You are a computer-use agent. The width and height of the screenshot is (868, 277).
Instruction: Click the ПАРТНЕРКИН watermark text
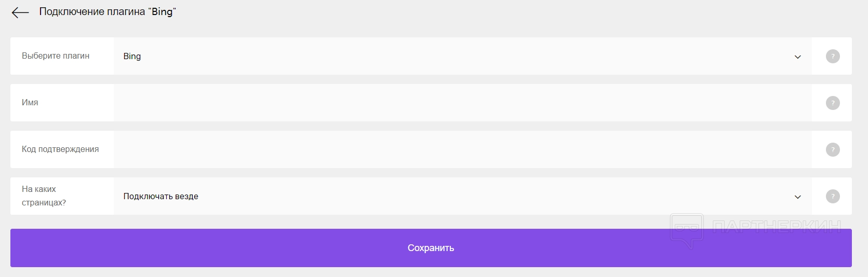(x=776, y=227)
